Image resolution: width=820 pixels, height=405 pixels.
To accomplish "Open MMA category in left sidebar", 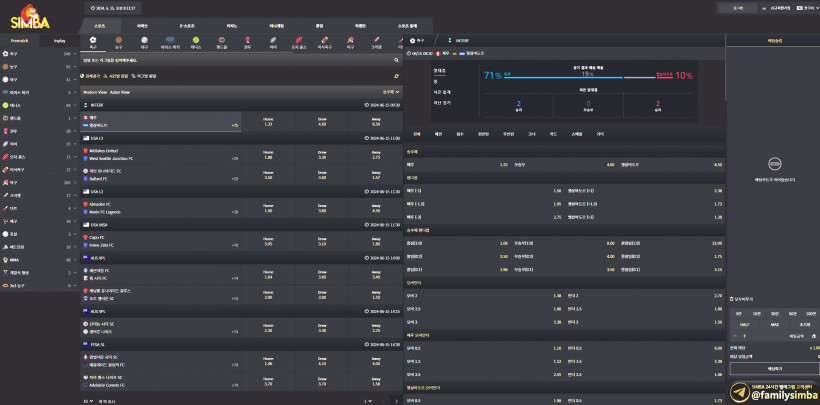I will point(39,260).
